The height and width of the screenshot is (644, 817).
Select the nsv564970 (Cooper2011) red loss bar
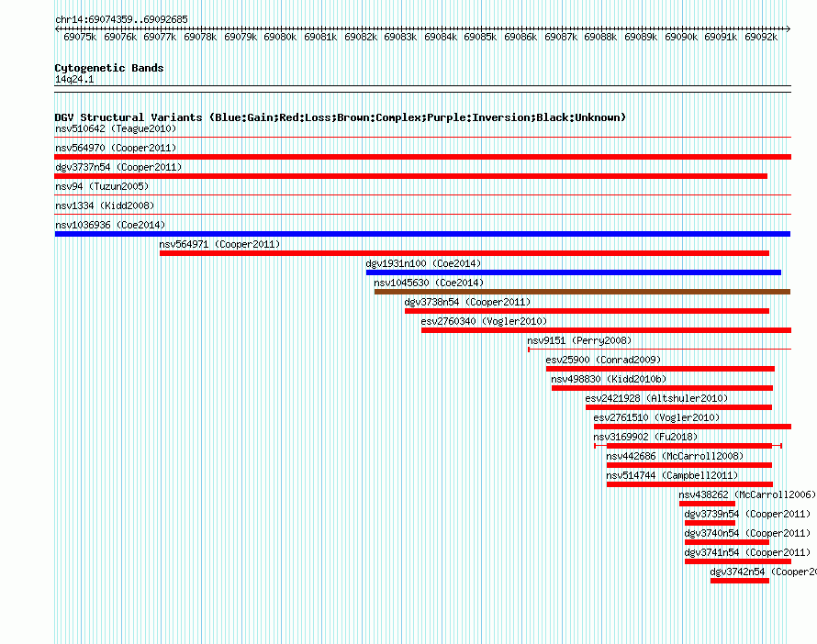coord(422,157)
